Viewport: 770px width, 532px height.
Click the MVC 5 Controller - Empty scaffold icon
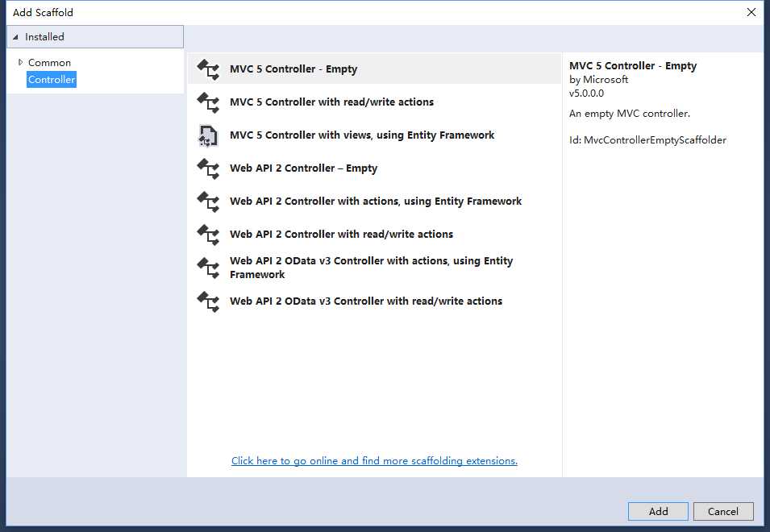click(208, 69)
